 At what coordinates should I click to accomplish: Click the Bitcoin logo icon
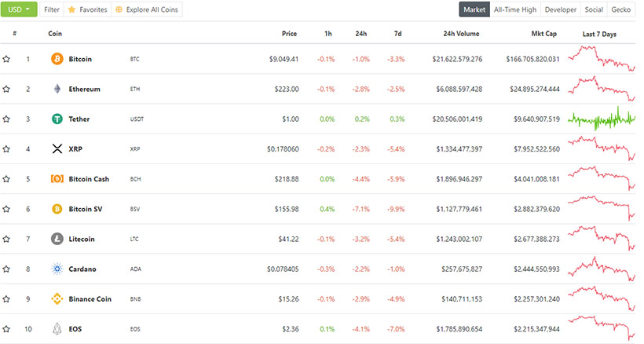[57, 59]
